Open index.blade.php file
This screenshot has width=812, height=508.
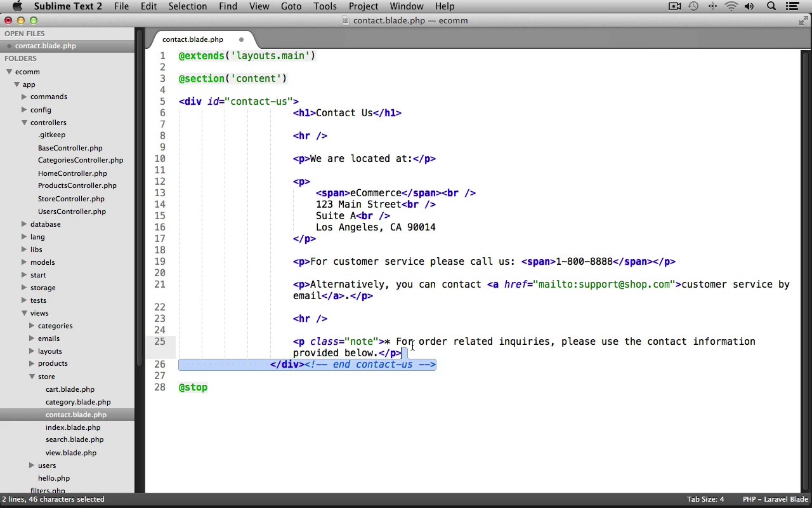coord(73,427)
